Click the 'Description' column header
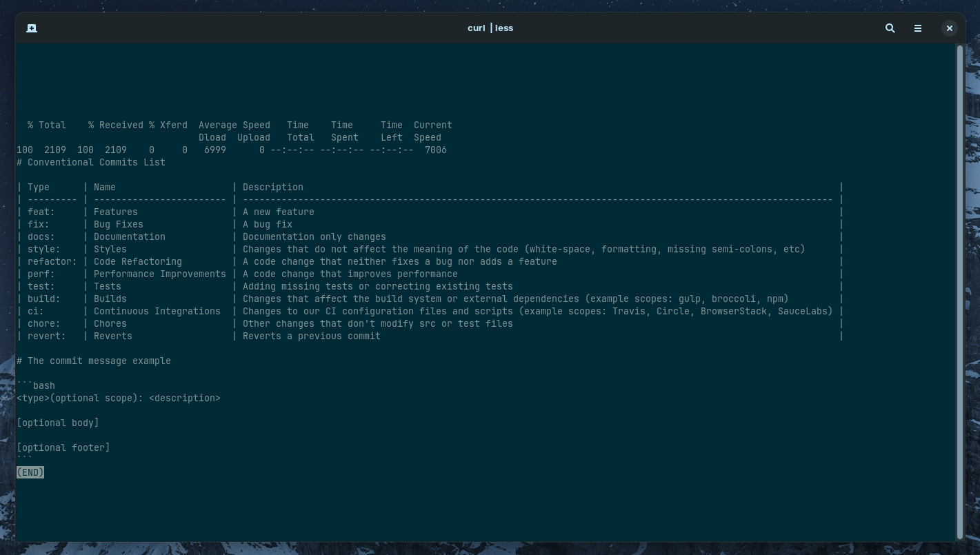Image resolution: width=980 pixels, height=555 pixels. pyautogui.click(x=273, y=188)
